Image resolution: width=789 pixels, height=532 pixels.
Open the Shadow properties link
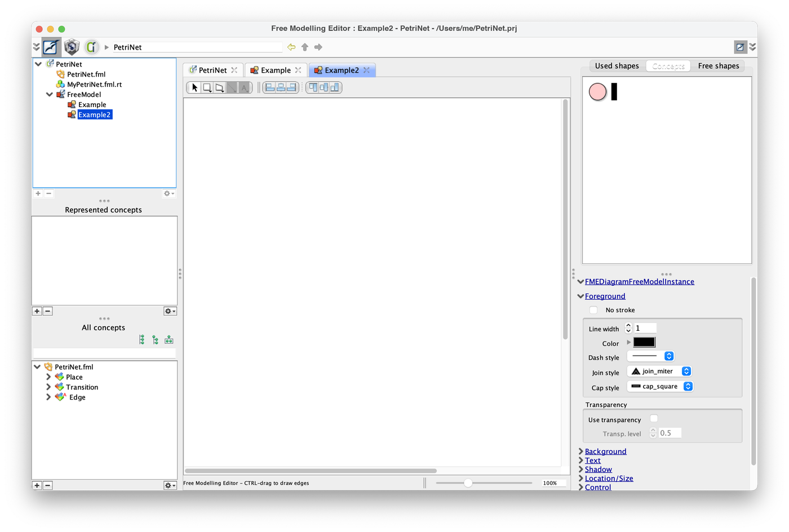599,469
